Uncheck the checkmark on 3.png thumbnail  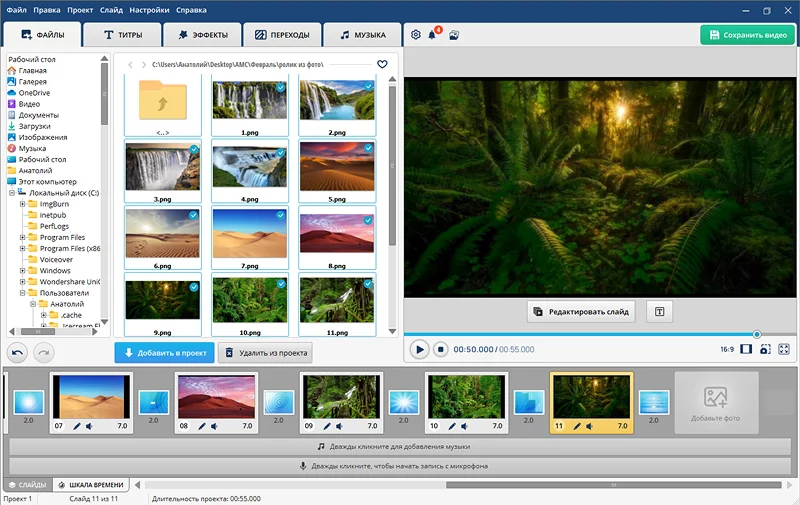(193, 149)
